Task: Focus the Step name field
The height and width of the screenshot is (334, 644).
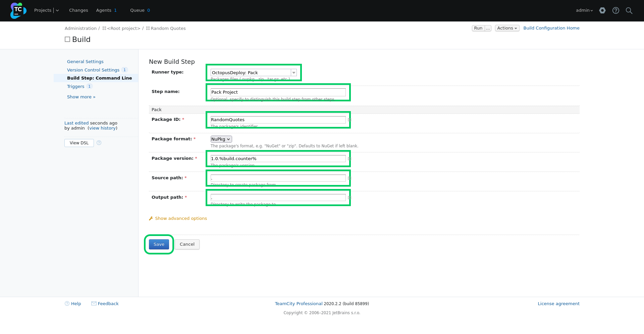Action: point(278,92)
